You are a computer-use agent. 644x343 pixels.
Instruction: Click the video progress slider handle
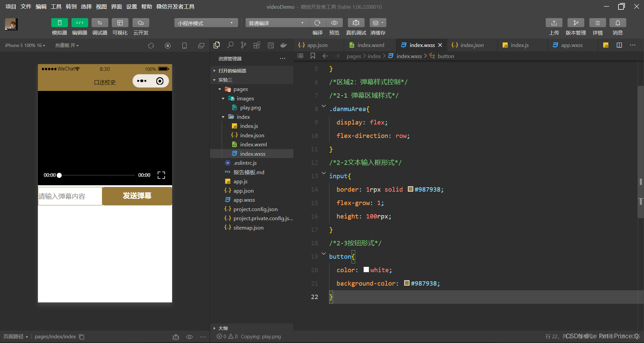59,175
